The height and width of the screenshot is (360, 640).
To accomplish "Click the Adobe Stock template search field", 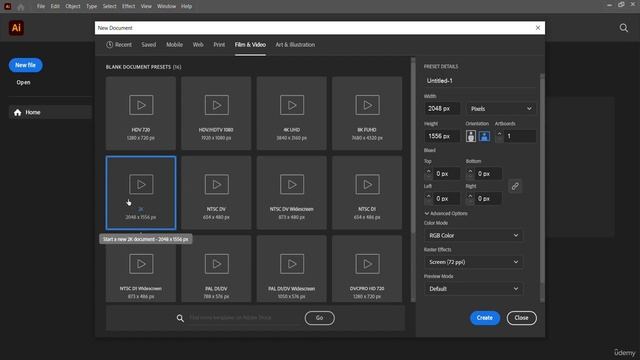I will (245, 318).
